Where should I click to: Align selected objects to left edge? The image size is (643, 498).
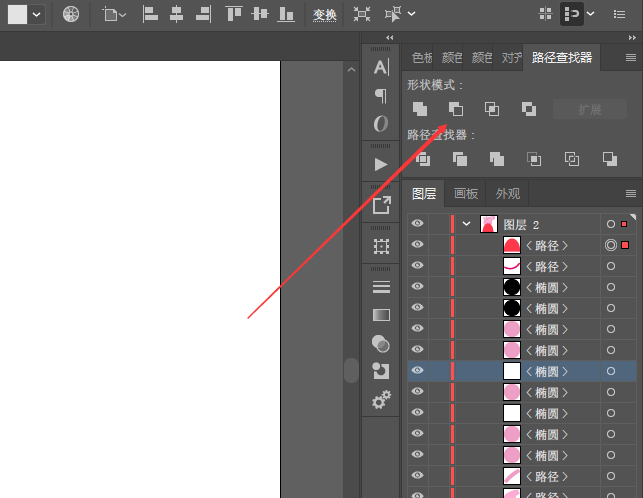(x=150, y=14)
